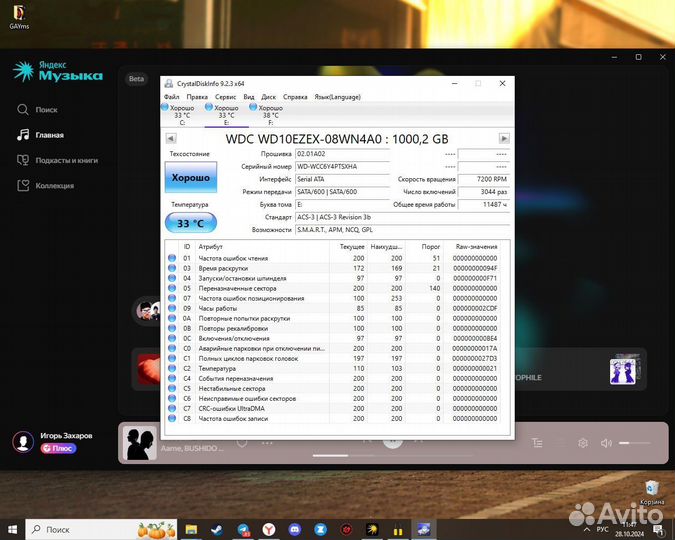This screenshot has width=675, height=540.
Task: Switch to the next disk with right arrow
Action: pyautogui.click(x=504, y=139)
